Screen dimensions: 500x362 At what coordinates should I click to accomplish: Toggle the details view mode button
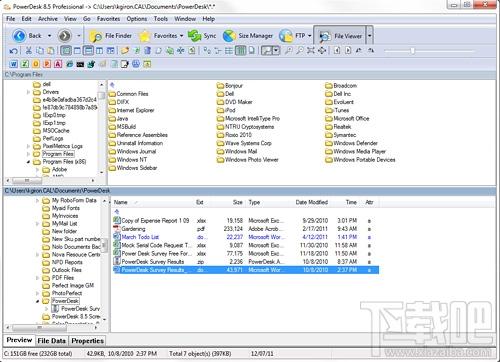pyautogui.click(x=240, y=51)
